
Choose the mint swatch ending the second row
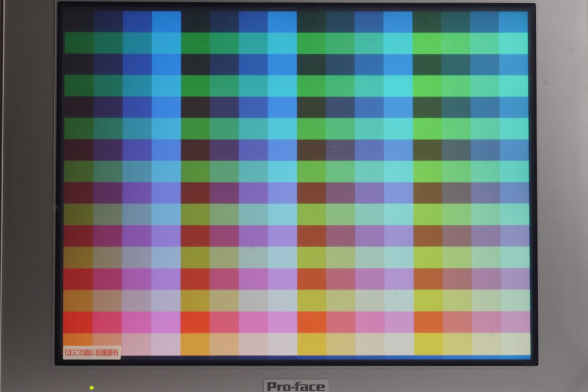(x=513, y=43)
